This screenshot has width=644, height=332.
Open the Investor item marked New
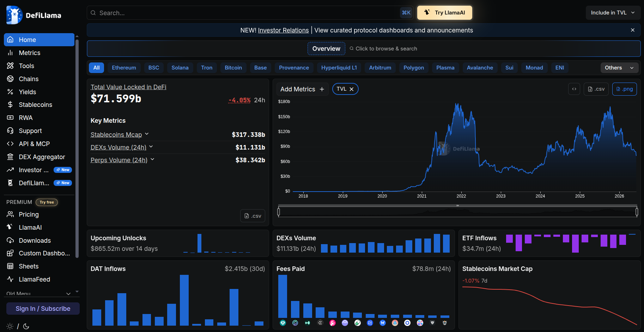(39, 170)
